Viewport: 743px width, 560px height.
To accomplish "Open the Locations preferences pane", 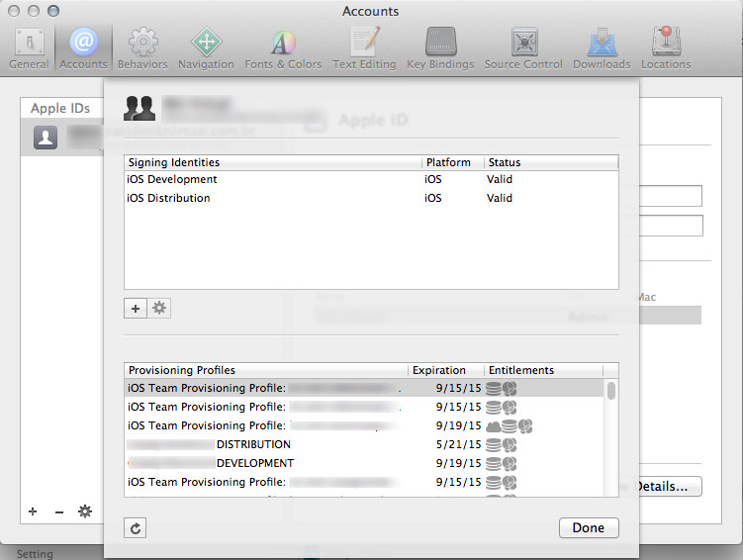I will click(x=666, y=47).
